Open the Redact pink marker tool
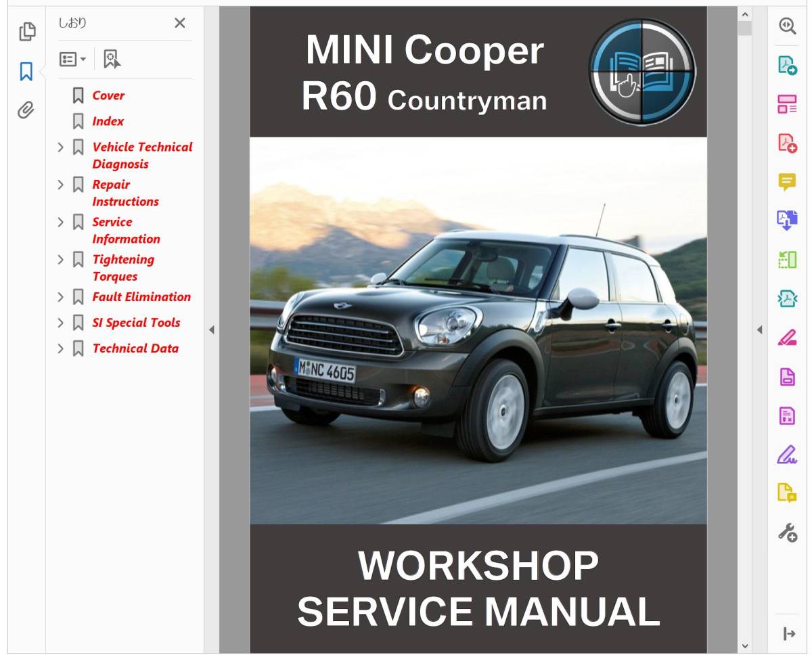 click(x=787, y=337)
